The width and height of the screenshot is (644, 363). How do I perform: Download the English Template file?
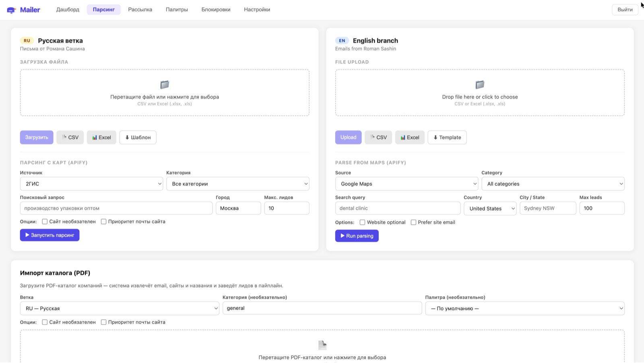[447, 137]
